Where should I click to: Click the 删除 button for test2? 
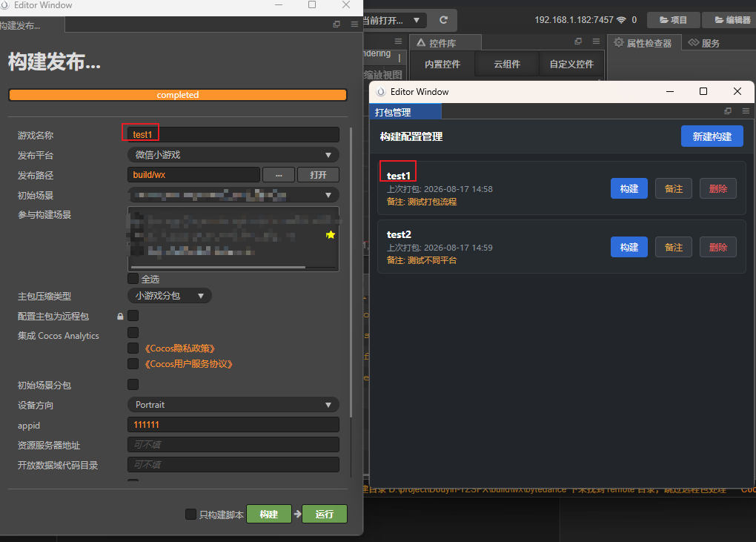click(x=718, y=248)
